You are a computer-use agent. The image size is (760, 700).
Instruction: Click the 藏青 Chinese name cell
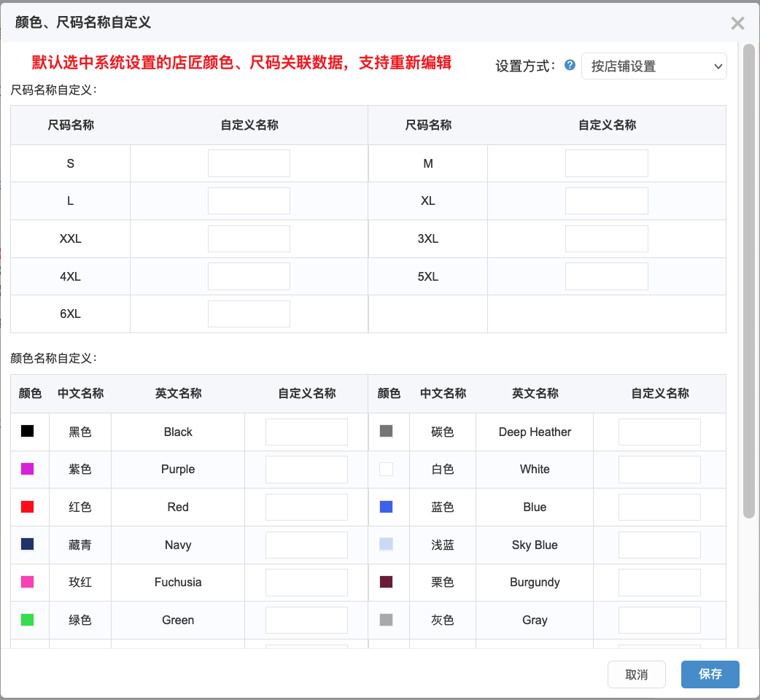click(x=80, y=545)
